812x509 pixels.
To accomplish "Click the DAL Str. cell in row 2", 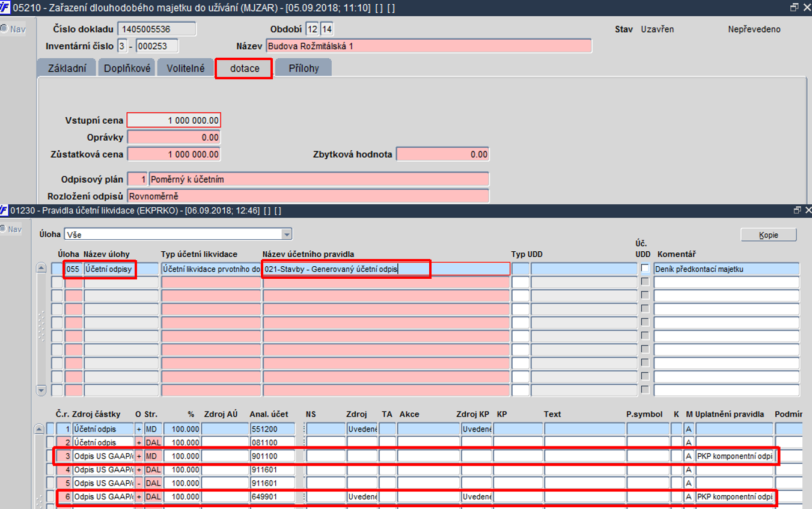I will click(153, 442).
